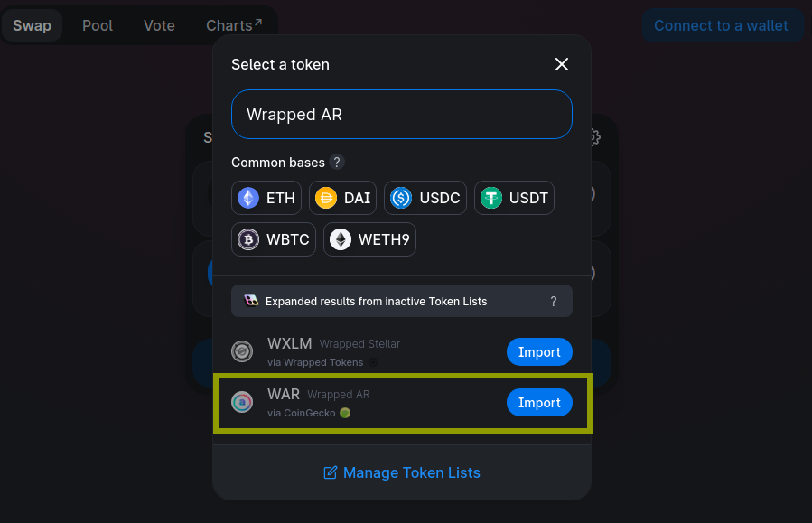This screenshot has height=523, width=812.
Task: Open the Charts external link
Action: [234, 25]
